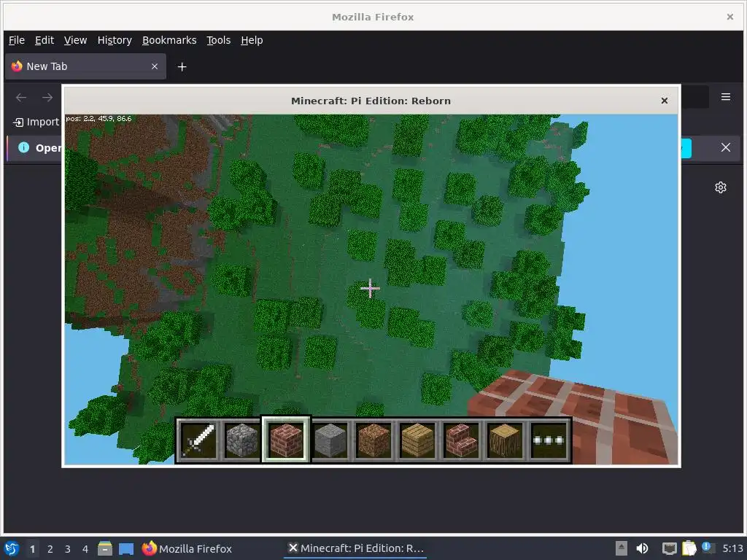This screenshot has width=747, height=560.
Task: Open a new Firefox tab with plus button
Action: pos(182,67)
